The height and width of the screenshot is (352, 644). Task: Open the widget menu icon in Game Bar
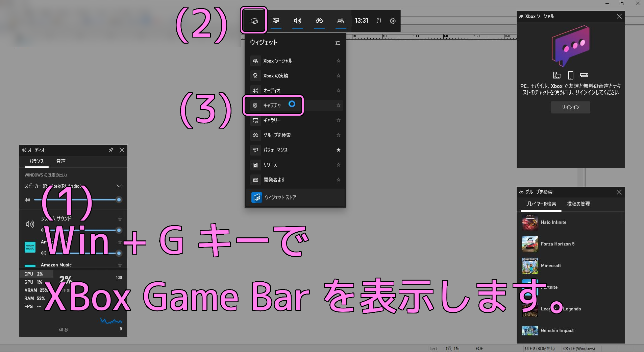coord(254,21)
